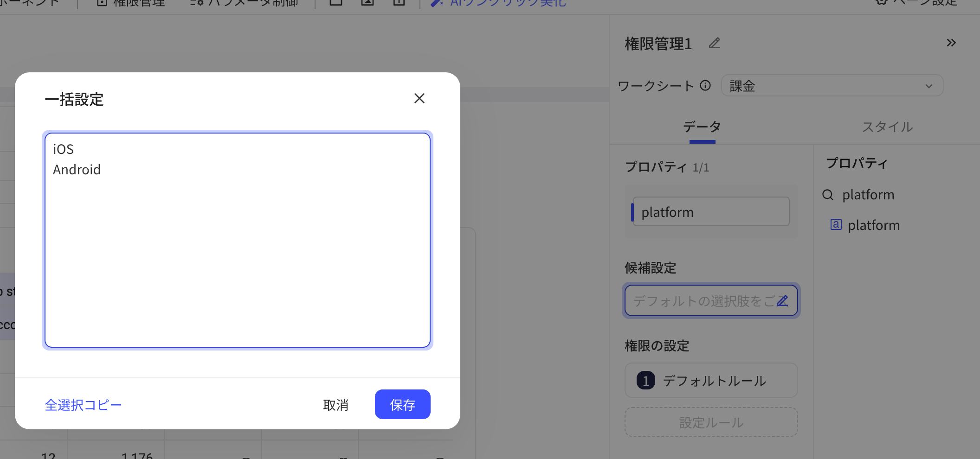Click the platform search box text

coord(868,195)
